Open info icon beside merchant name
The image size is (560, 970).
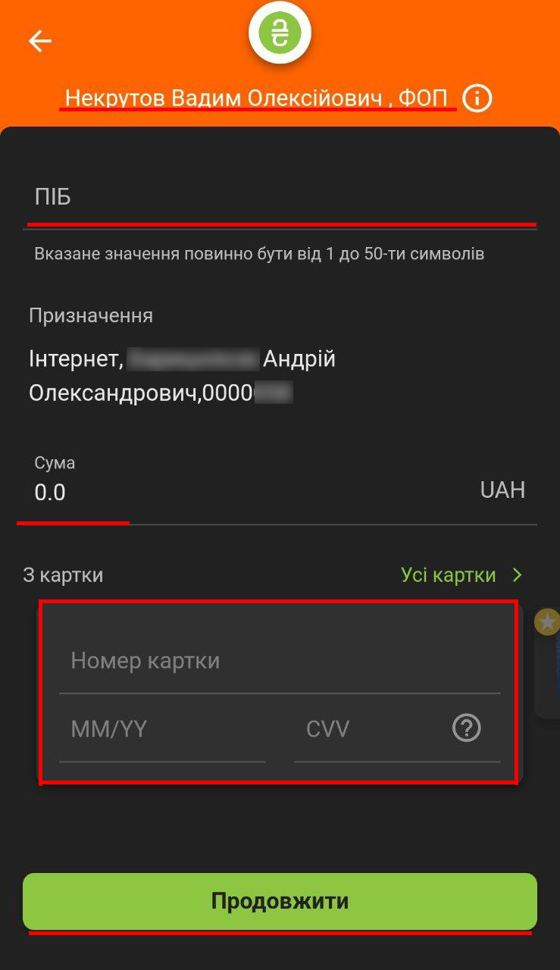pos(477,99)
